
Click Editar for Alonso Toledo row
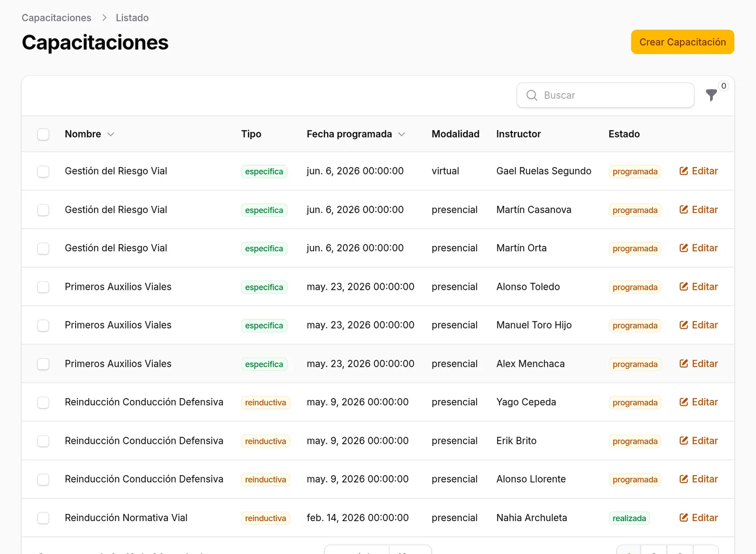coord(698,286)
